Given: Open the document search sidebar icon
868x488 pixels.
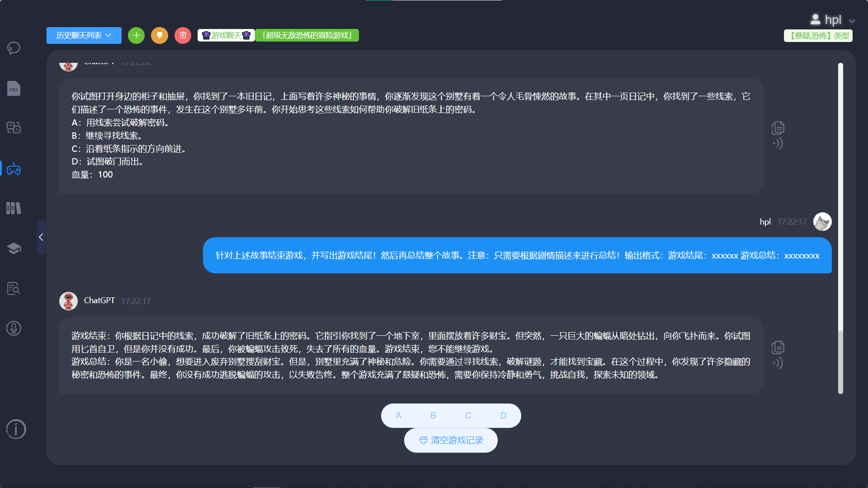Looking at the screenshot, I should point(14,288).
